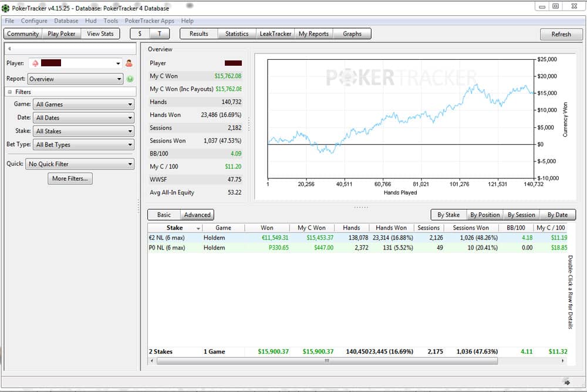
Task: Select the Advanced view toggle
Action: click(197, 215)
